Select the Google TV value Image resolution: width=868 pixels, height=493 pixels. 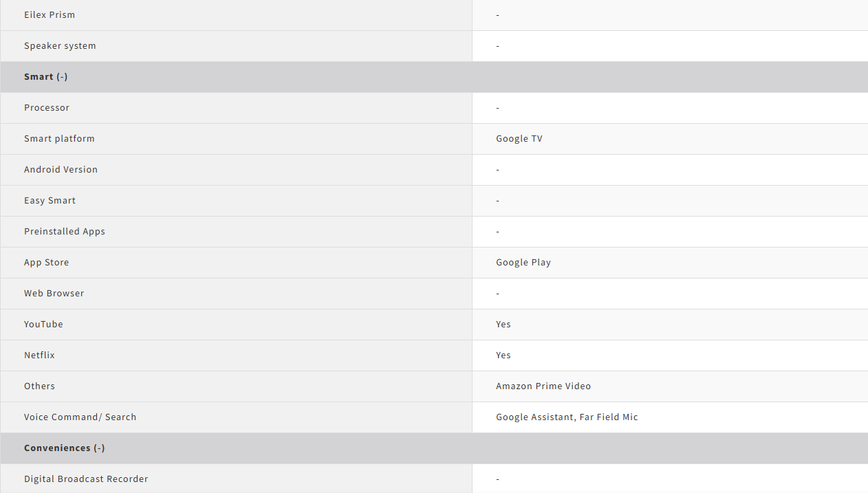[519, 139]
